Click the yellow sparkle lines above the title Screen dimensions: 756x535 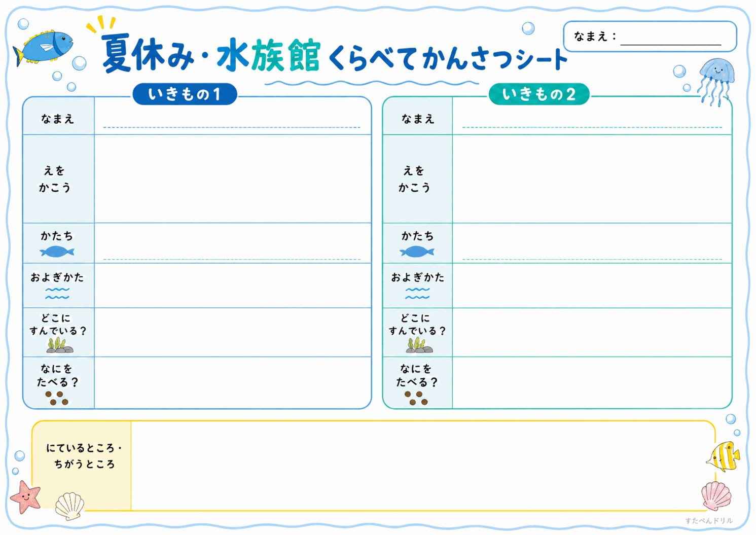click(x=101, y=24)
